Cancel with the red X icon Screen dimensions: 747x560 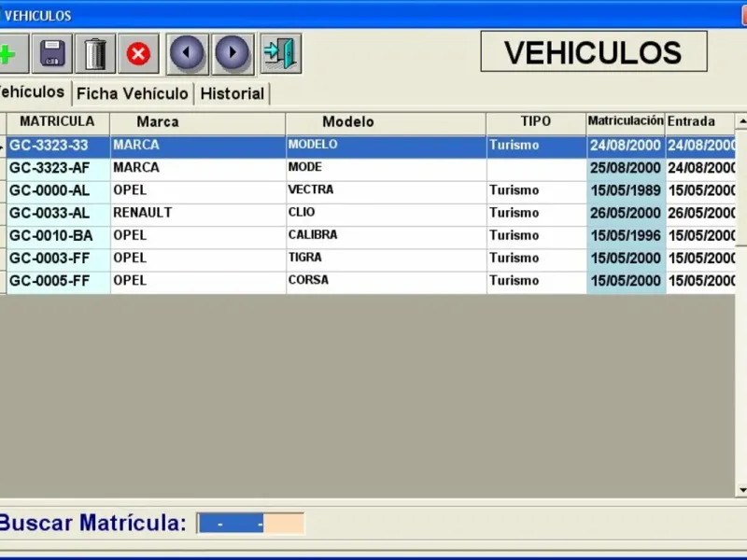tap(138, 54)
